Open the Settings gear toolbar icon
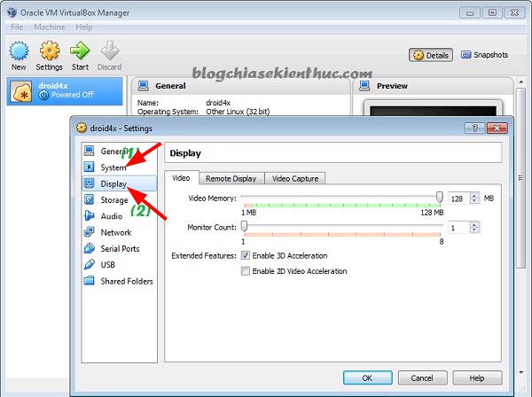532x397 pixels. pyautogui.click(x=50, y=51)
